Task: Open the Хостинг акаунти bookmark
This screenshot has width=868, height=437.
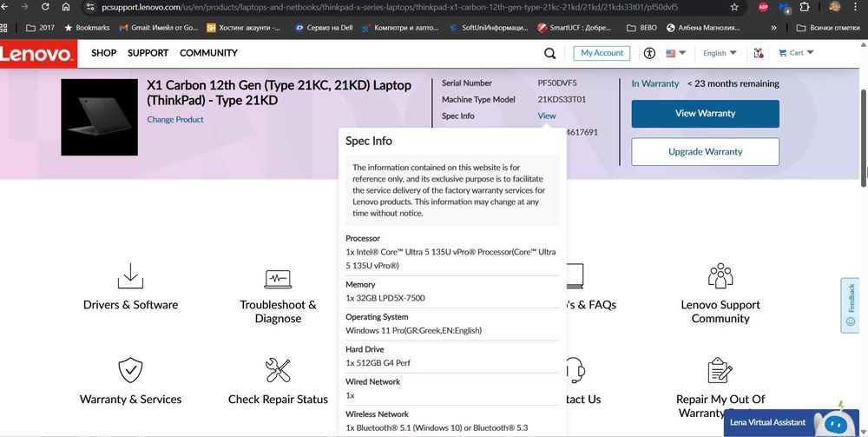Action: pyautogui.click(x=242, y=27)
